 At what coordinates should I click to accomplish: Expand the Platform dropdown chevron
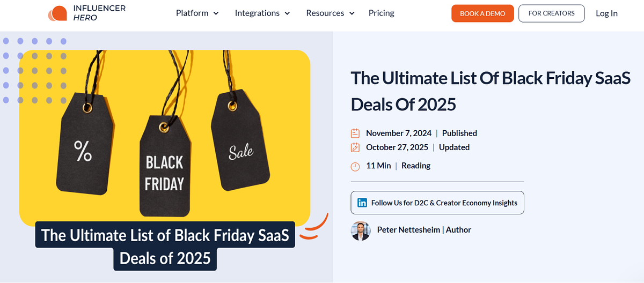[x=216, y=13]
